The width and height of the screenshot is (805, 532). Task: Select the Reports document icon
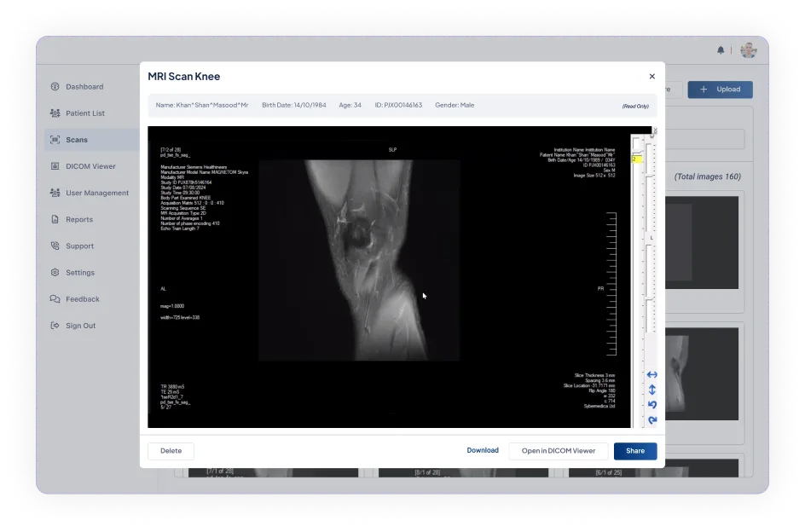coord(54,219)
